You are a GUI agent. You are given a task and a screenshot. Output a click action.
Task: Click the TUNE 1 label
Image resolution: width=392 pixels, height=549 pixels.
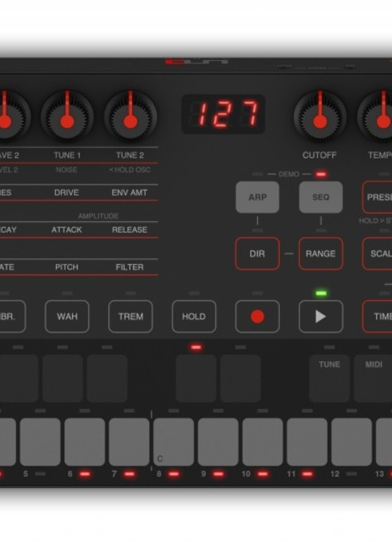(x=67, y=155)
